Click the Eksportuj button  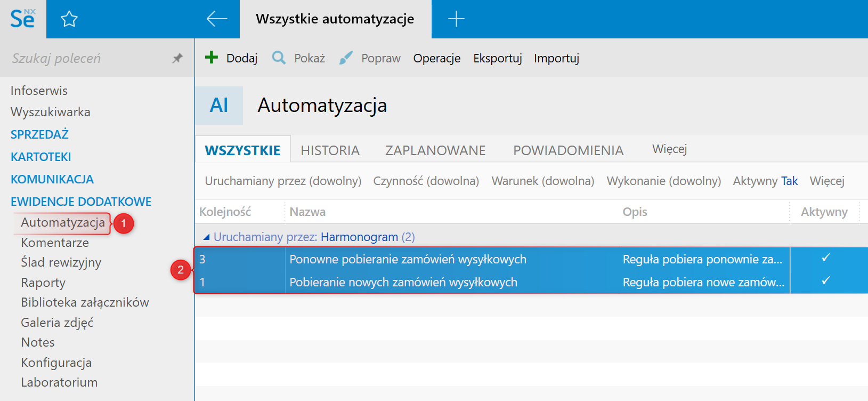click(497, 58)
